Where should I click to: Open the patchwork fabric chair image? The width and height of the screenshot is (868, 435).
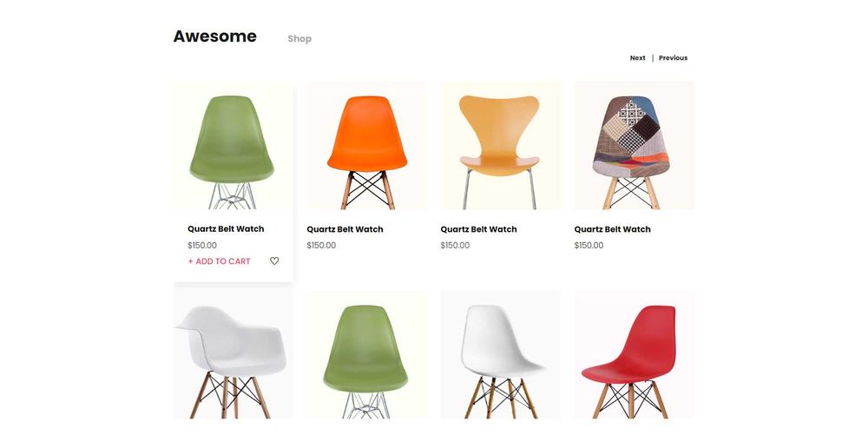pos(635,146)
